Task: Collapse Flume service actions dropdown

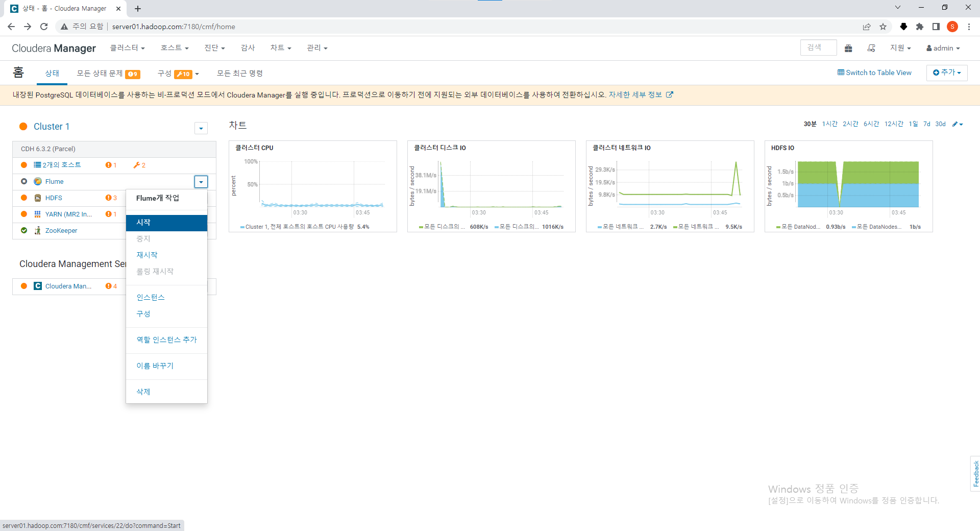Action: click(201, 182)
